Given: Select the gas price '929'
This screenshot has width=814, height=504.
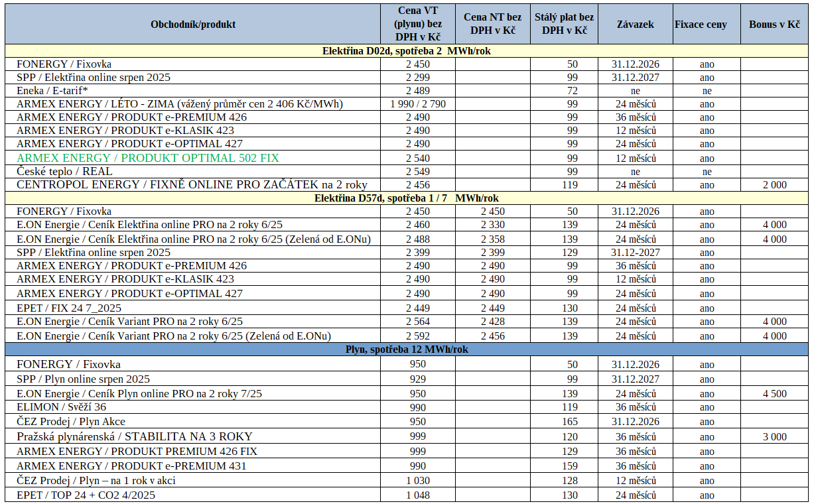Looking at the screenshot, I should (418, 380).
